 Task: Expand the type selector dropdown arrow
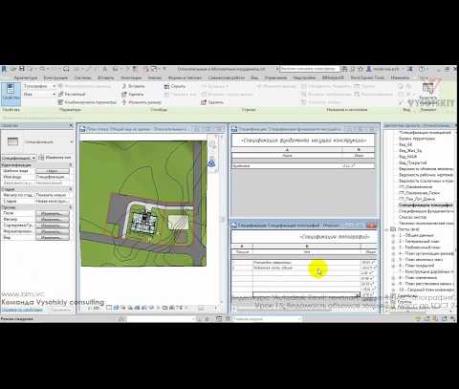[71, 142]
